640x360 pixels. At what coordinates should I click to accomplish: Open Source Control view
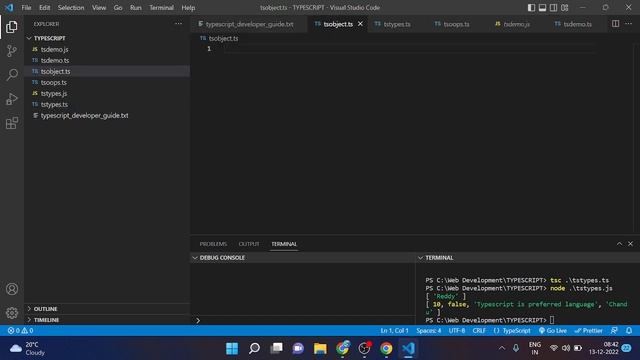(12, 51)
